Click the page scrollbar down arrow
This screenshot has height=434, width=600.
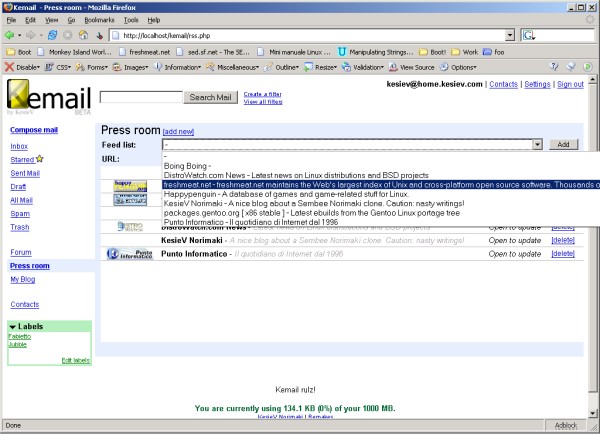[x=592, y=413]
